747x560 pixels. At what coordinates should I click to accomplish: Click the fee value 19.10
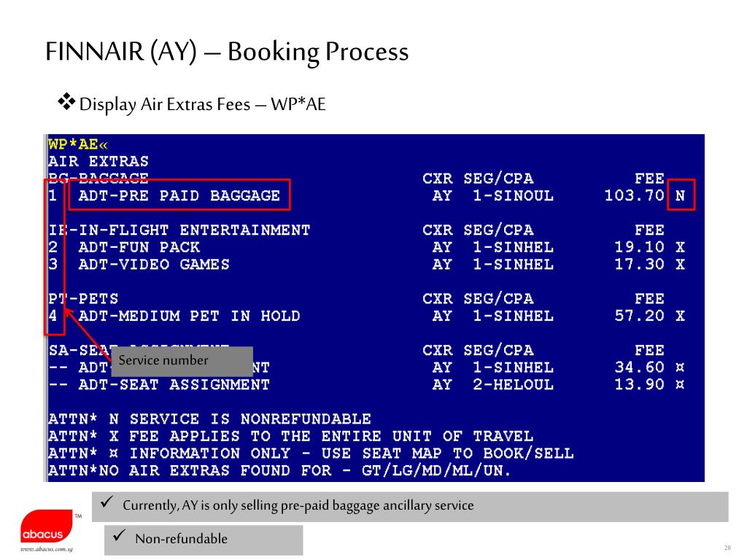pyautogui.click(x=639, y=247)
